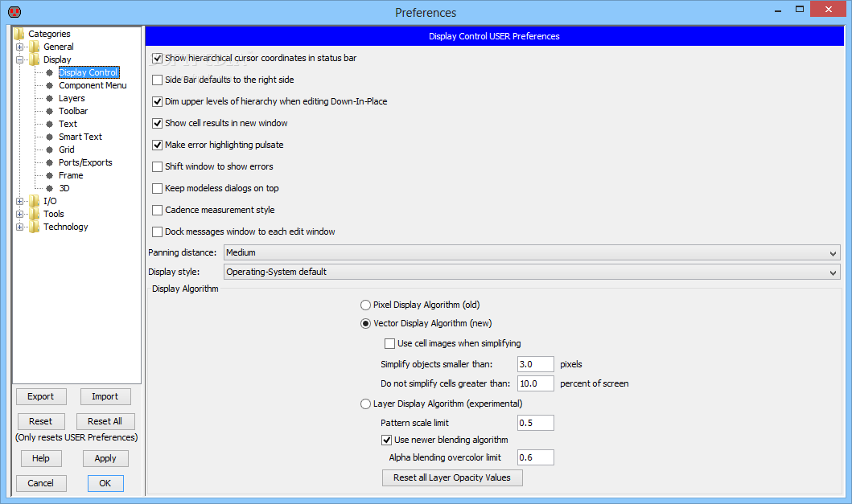852x504 pixels.
Task: Toggle Show hierarchical cursor coordinates checkbox
Action: point(157,58)
